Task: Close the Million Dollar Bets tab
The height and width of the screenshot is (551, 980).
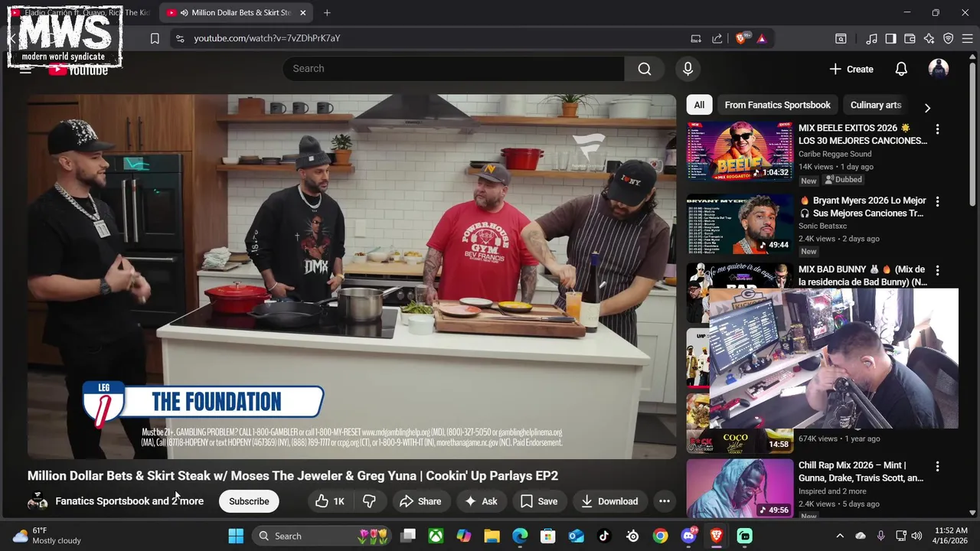Action: click(x=302, y=13)
